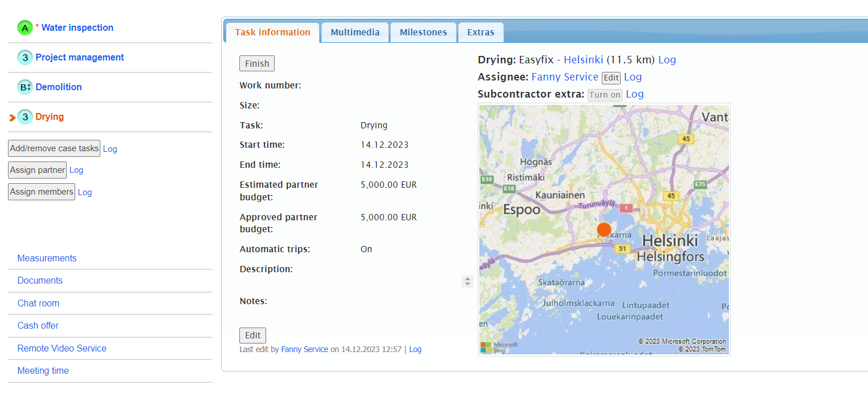The width and height of the screenshot is (868, 404).
Task: Click the Assign partner button
Action: pos(38,170)
